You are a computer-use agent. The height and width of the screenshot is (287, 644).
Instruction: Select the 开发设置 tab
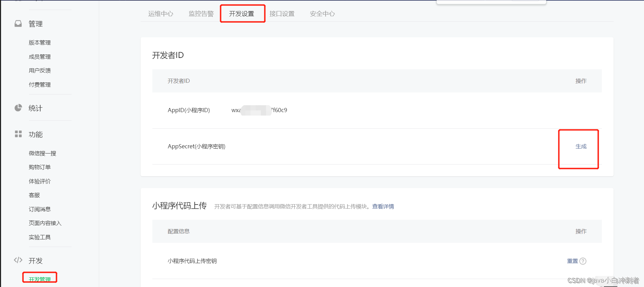[x=241, y=14]
